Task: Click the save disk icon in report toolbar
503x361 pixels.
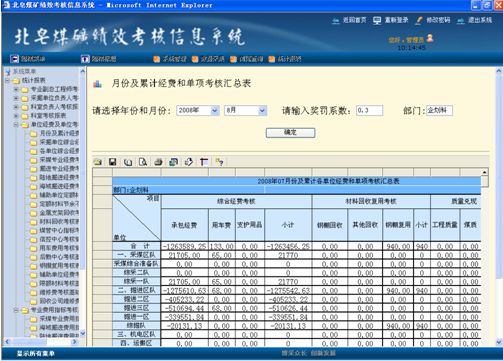Action: click(x=113, y=162)
